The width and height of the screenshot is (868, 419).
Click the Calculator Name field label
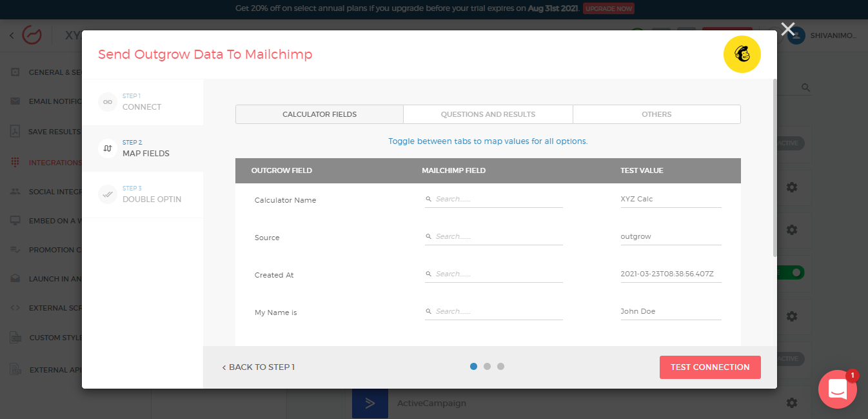point(285,200)
